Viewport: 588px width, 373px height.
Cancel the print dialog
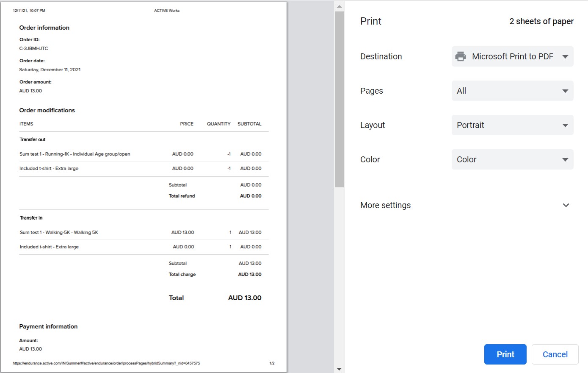coord(555,354)
